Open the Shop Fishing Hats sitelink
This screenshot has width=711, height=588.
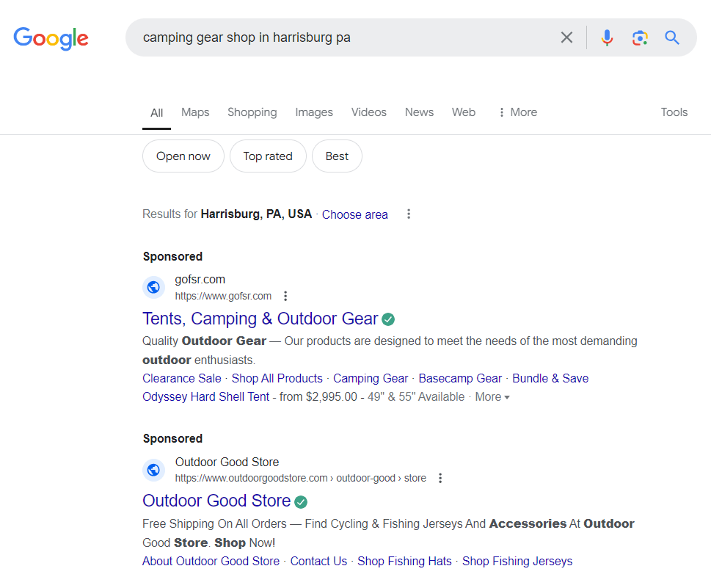coord(404,562)
